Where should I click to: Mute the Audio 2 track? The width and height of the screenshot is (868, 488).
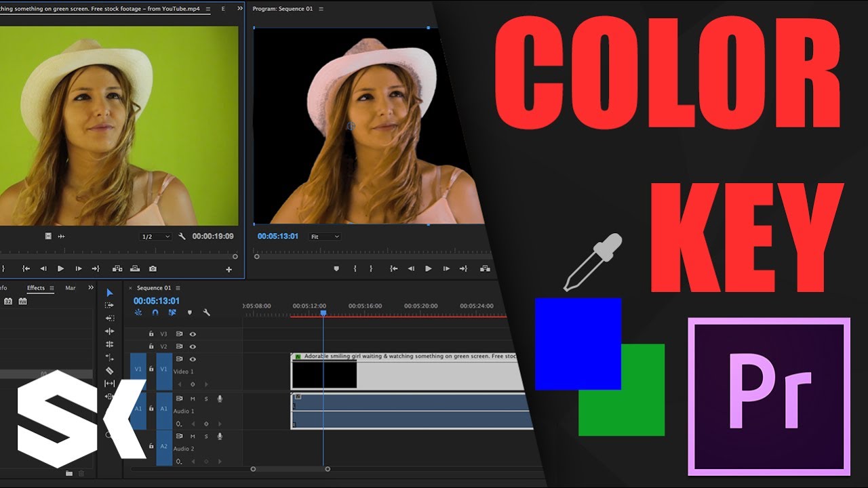pos(193,436)
